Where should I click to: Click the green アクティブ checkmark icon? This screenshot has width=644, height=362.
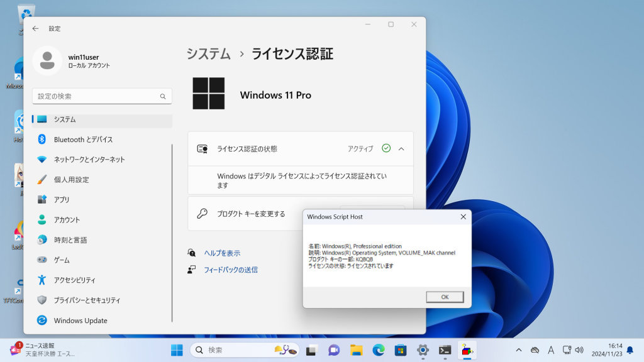tap(386, 148)
